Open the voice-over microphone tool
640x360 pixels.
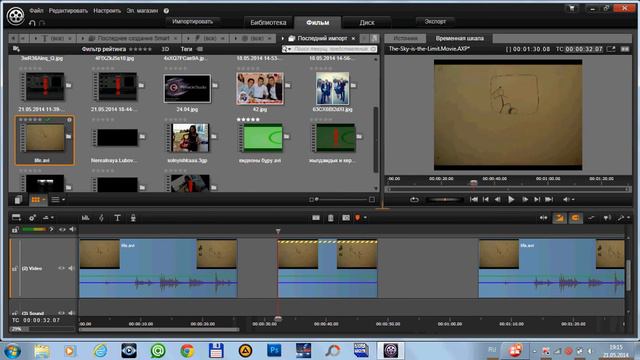(133, 218)
